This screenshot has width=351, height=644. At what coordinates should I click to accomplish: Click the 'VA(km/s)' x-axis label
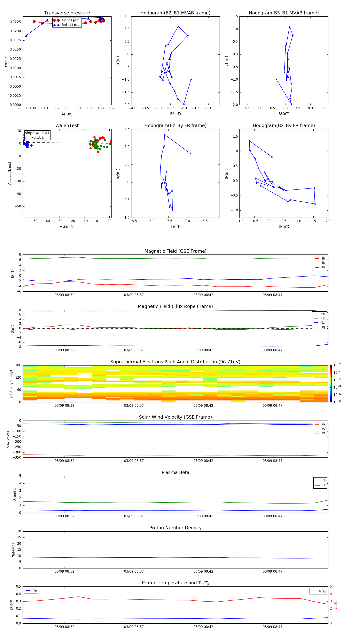point(67,227)
